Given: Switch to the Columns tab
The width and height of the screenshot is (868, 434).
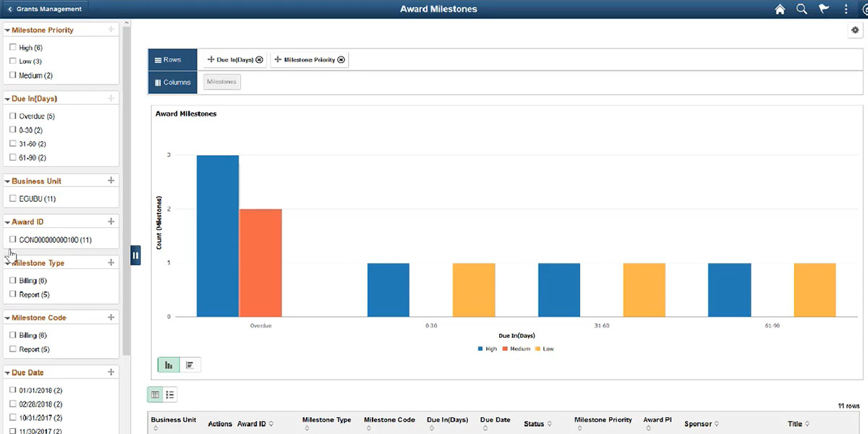Looking at the screenshot, I should (172, 82).
